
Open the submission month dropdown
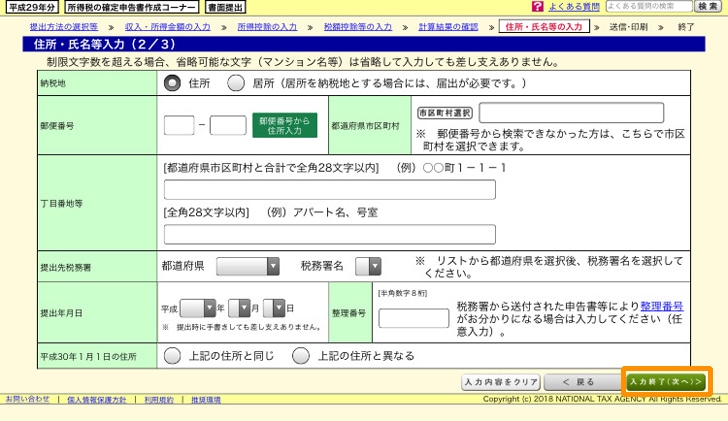(239, 308)
